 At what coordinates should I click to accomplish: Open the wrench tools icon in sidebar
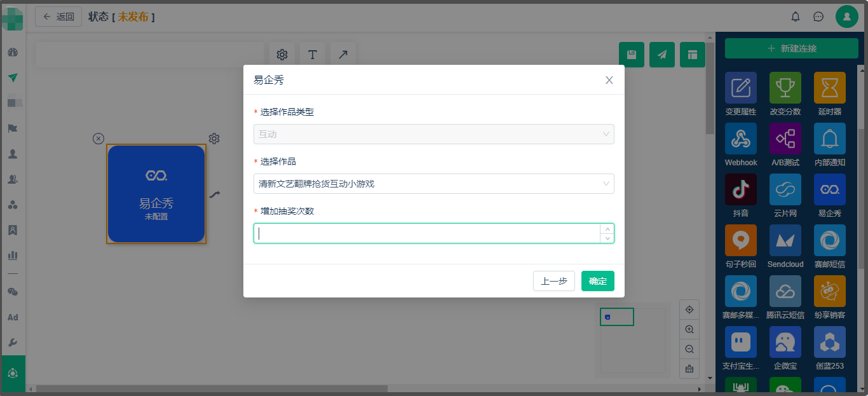13,343
